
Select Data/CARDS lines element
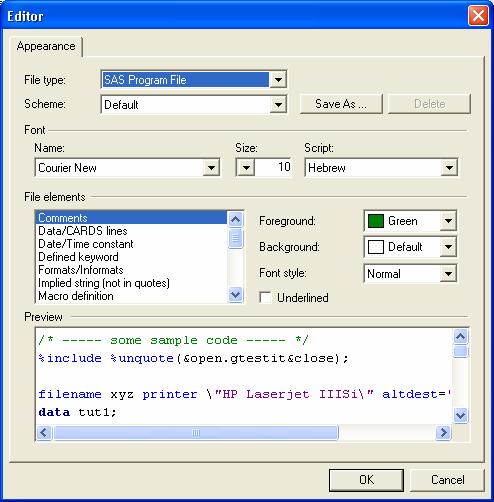[x=132, y=231]
